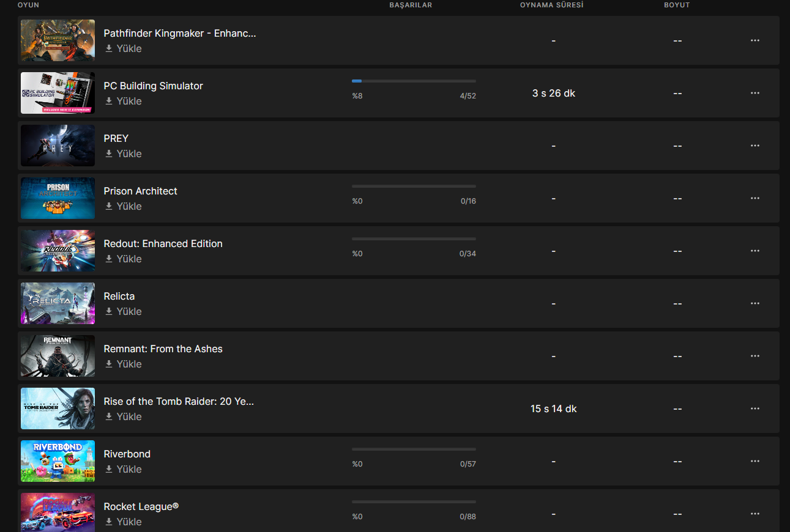The image size is (790, 532).
Task: Open more options for PC Building Simulator
Action: 755,93
